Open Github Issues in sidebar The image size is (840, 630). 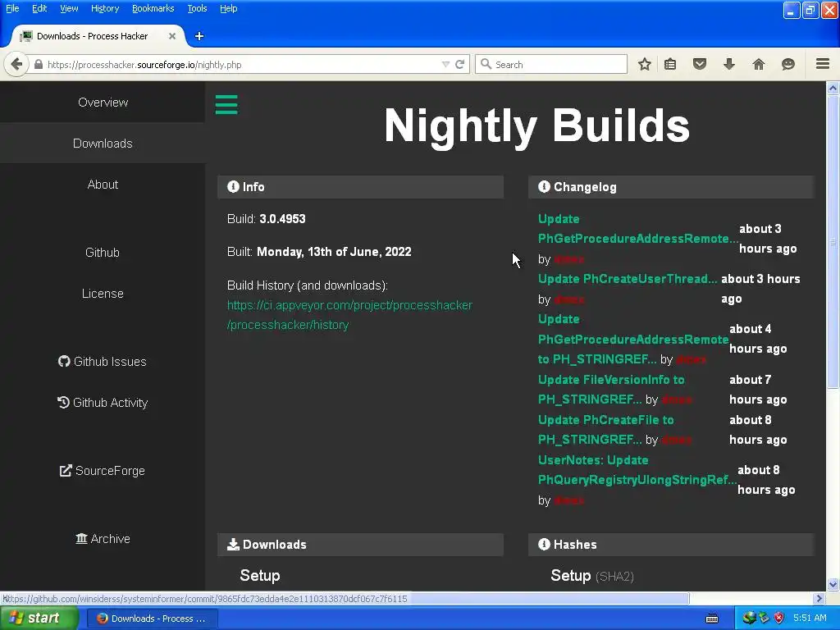(x=103, y=362)
